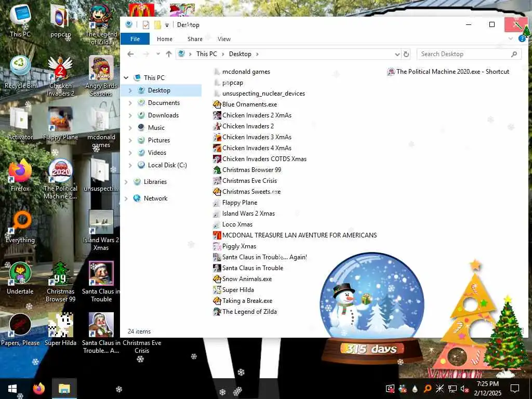Select Santa Claus in Trouble desktop icon
Screen dimensions: 532x399
click(x=101, y=282)
